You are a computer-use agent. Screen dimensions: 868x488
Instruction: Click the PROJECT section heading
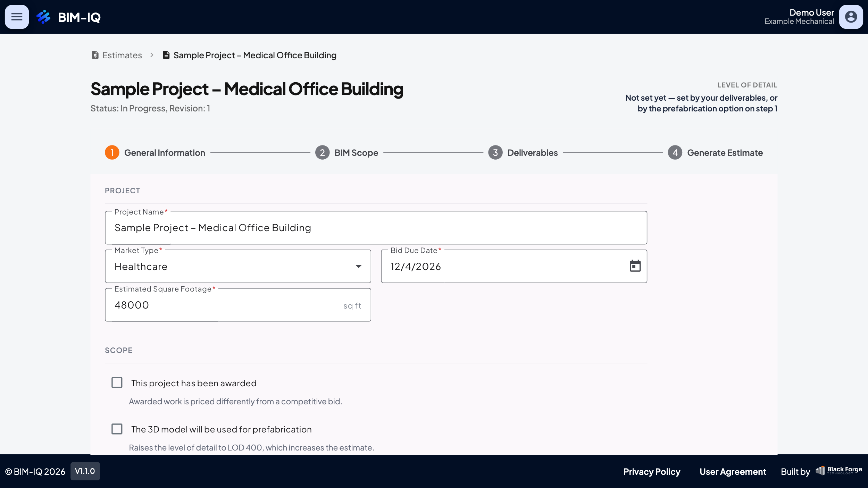123,191
